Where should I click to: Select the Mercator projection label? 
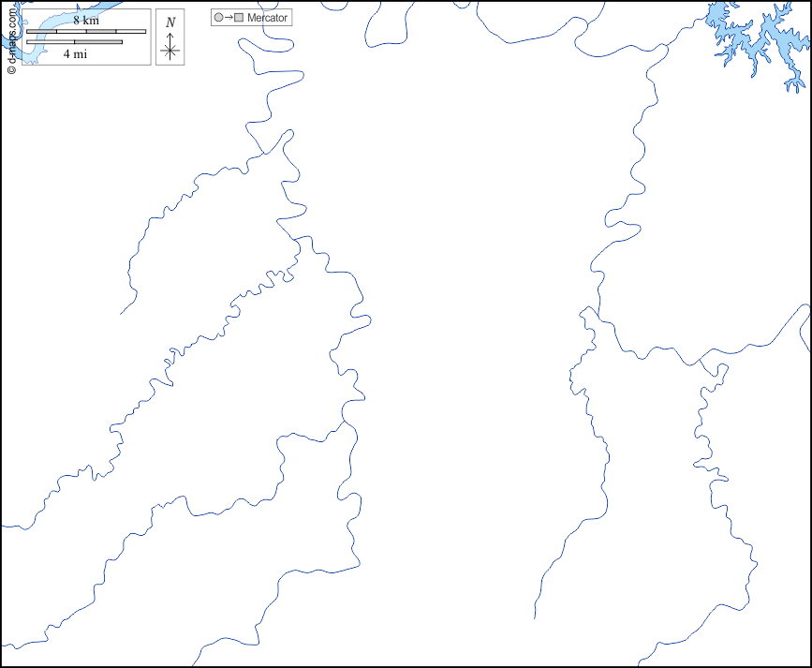click(267, 18)
